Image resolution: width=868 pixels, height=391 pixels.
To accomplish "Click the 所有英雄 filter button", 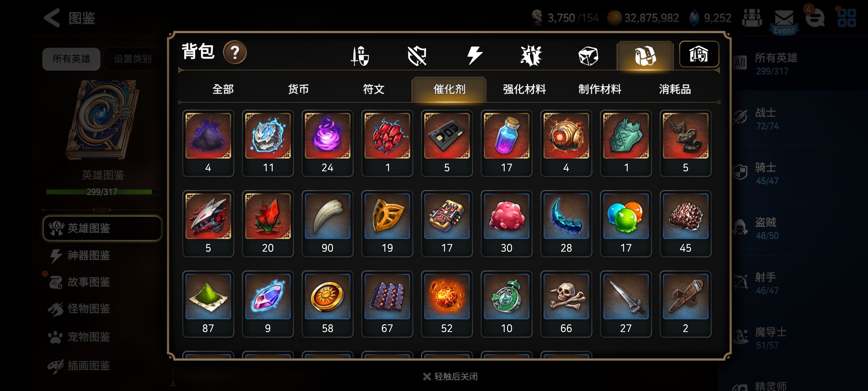I will [x=71, y=59].
